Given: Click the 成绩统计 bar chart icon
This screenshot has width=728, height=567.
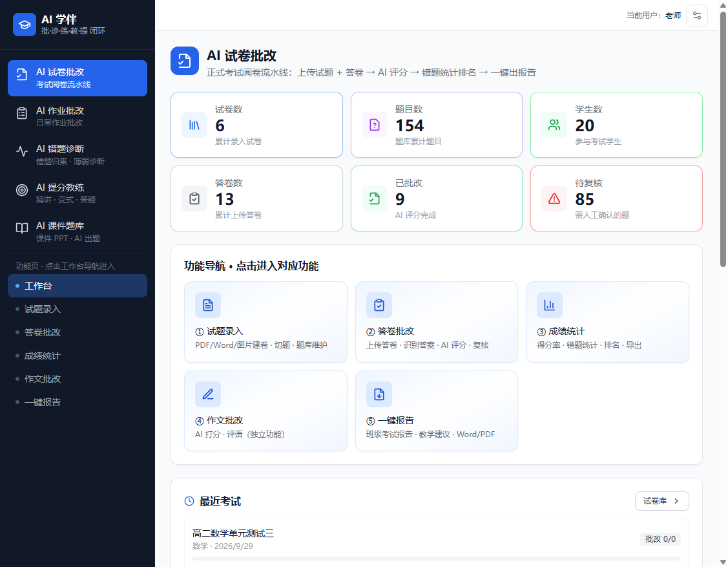Looking at the screenshot, I should [x=550, y=305].
